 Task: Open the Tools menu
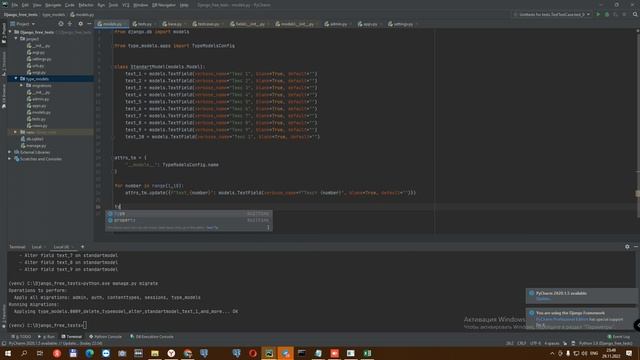click(113, 5)
